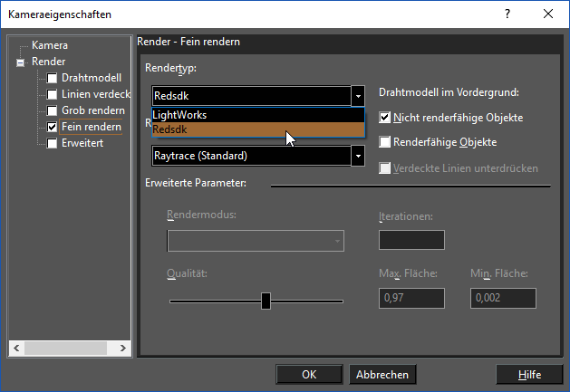
Task: Untick Nicht renderfähige Objekte
Action: coord(384,118)
